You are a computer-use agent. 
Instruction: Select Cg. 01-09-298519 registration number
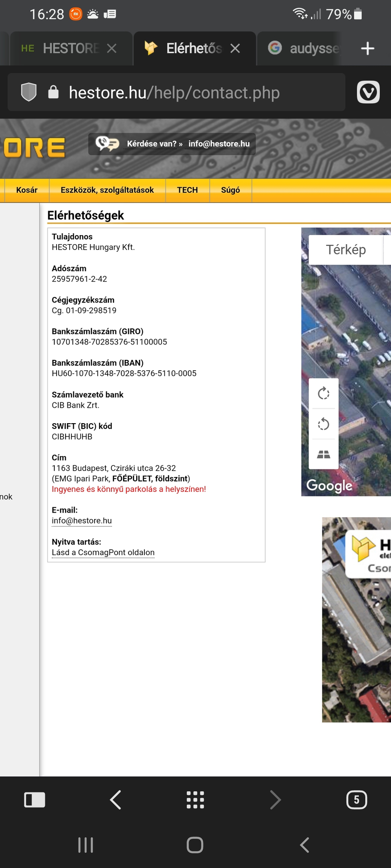tap(84, 311)
